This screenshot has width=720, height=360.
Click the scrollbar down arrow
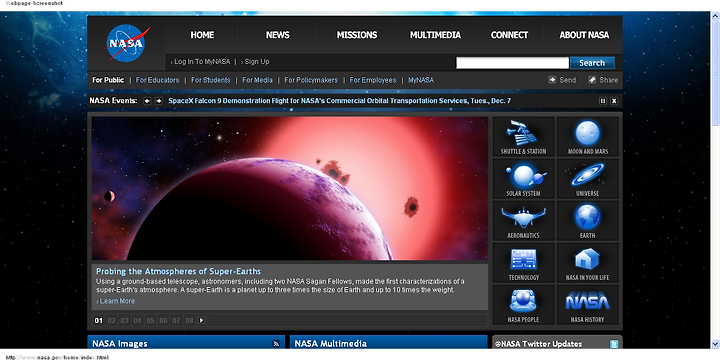click(715, 344)
